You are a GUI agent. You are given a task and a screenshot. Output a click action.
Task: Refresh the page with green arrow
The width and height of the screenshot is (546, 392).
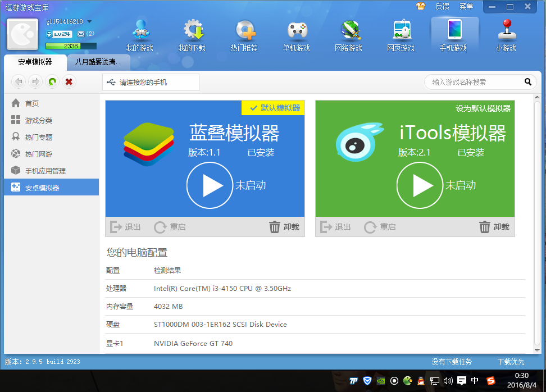(x=52, y=82)
